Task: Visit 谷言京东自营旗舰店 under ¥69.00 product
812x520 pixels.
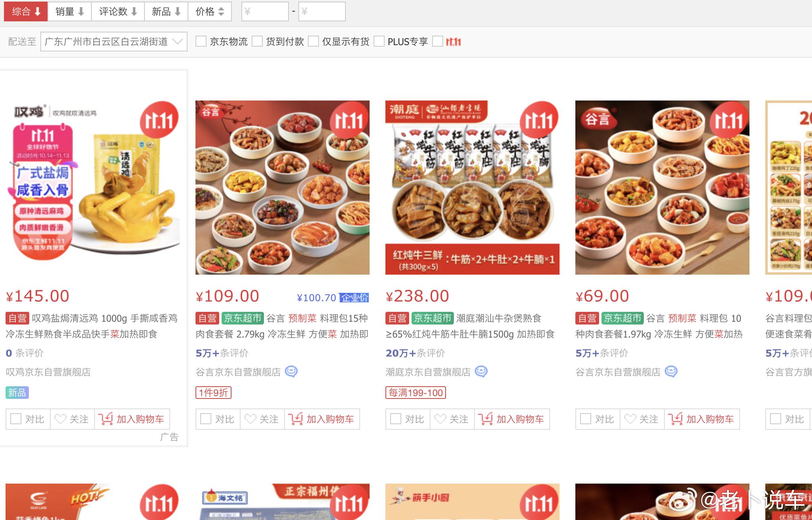Action: point(618,372)
